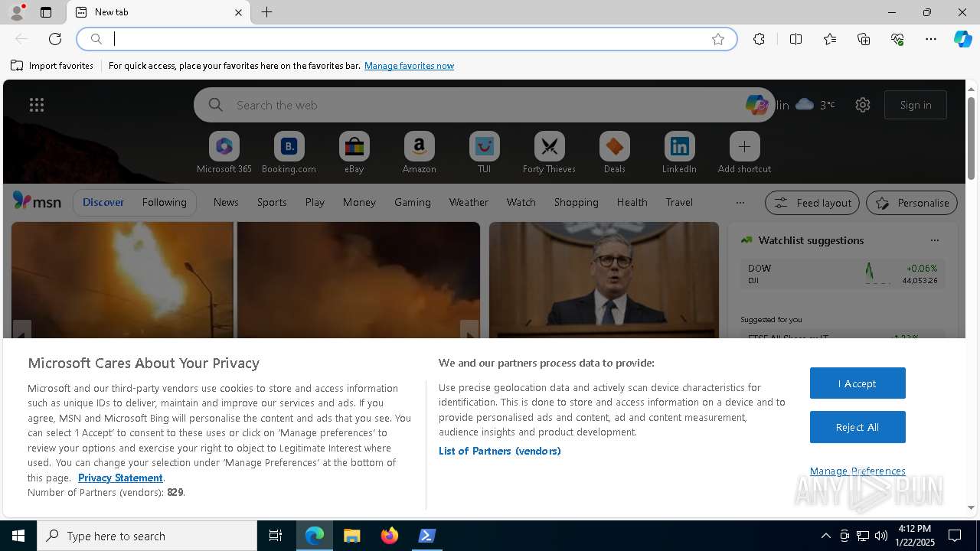
Task: Open the Manage favorites now link
Action: [409, 66]
